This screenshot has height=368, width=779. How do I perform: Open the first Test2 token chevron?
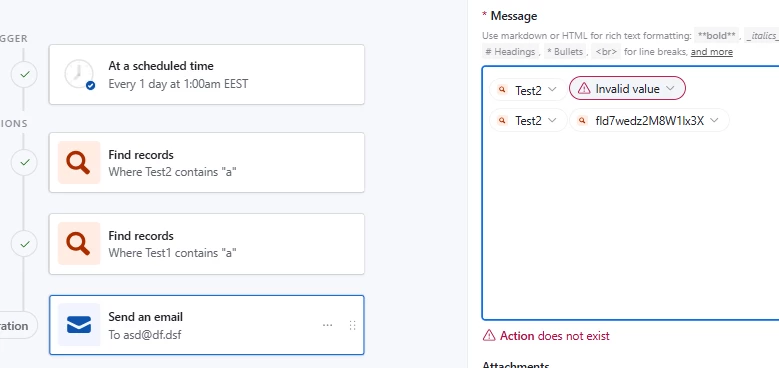tap(552, 90)
